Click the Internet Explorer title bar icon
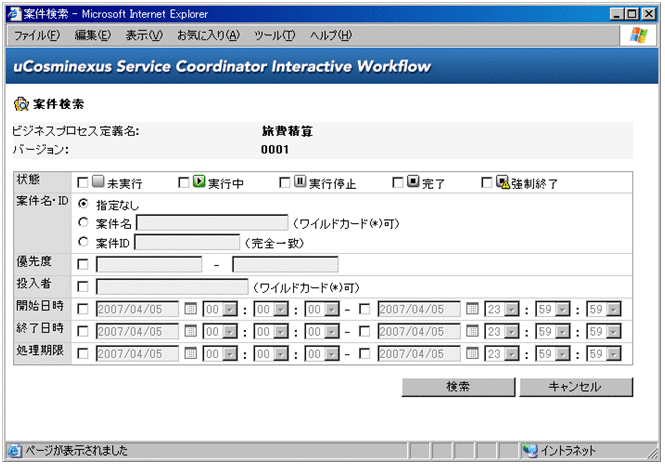 coord(14,14)
